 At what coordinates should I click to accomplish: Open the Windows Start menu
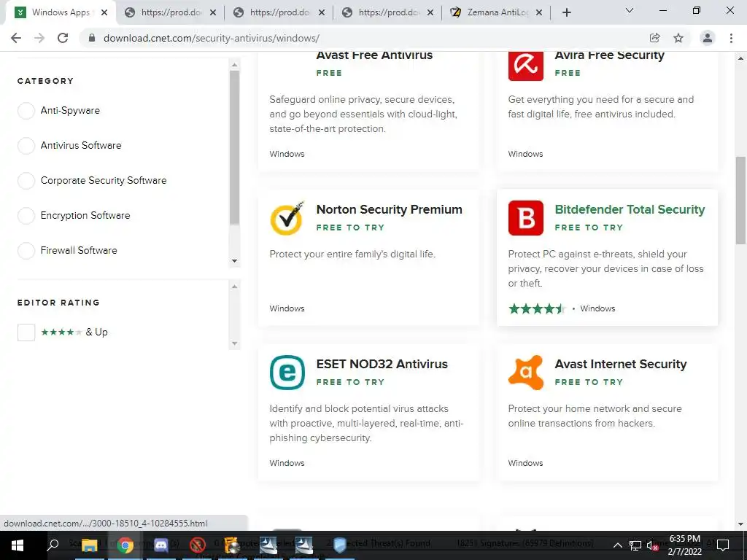pyautogui.click(x=18, y=545)
